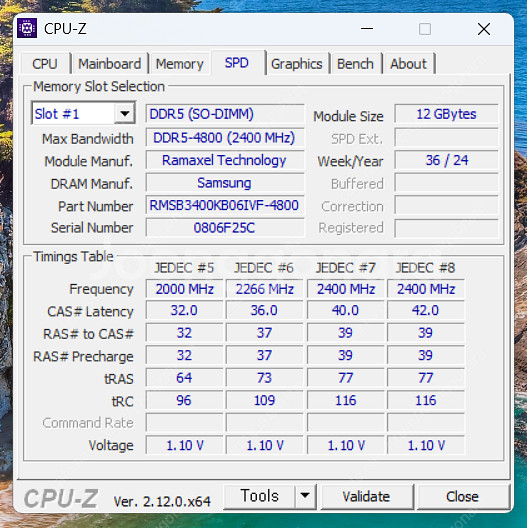The width and height of the screenshot is (527, 528).
Task: Click the 2266 MHz frequency cell
Action: (265, 289)
